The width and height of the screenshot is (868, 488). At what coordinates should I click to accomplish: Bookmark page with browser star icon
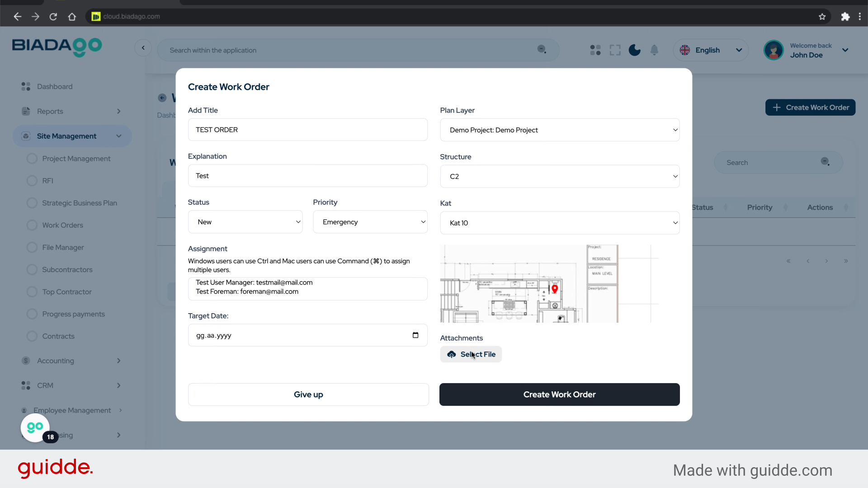[822, 17]
